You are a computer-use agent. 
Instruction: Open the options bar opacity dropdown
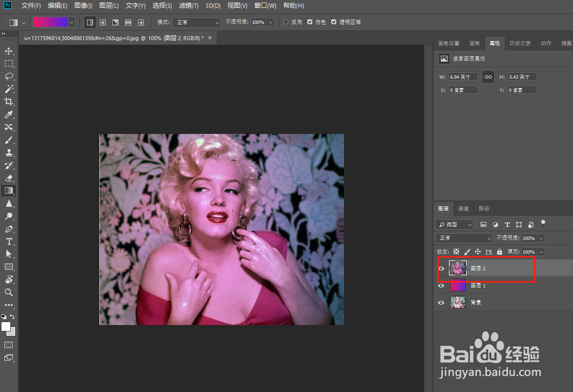271,22
